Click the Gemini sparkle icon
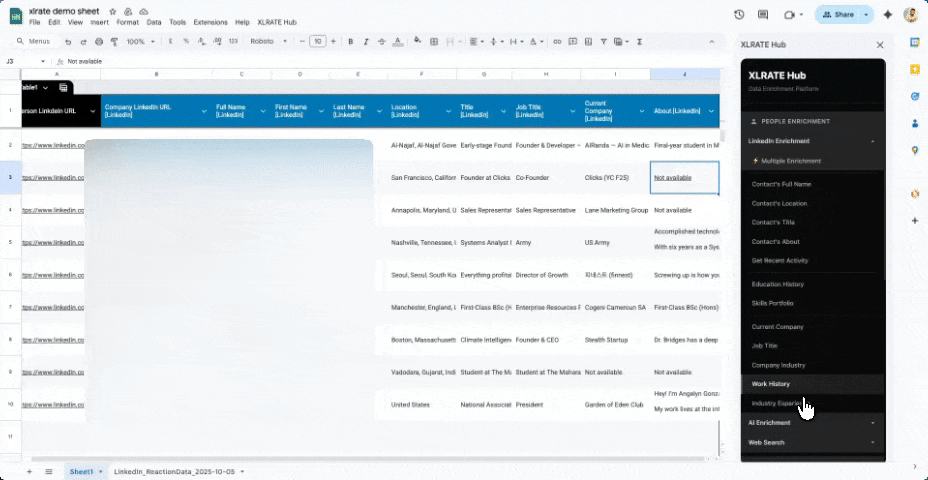The image size is (928, 480). (887, 15)
